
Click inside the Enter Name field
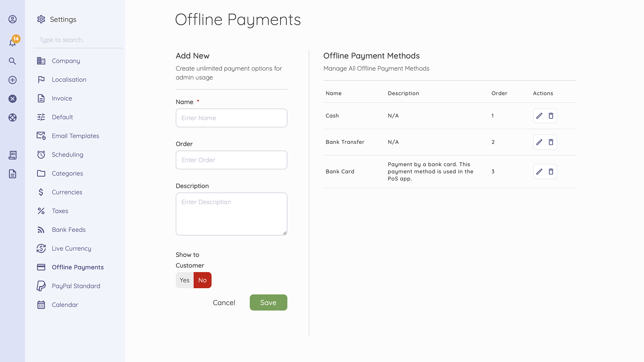tap(231, 118)
